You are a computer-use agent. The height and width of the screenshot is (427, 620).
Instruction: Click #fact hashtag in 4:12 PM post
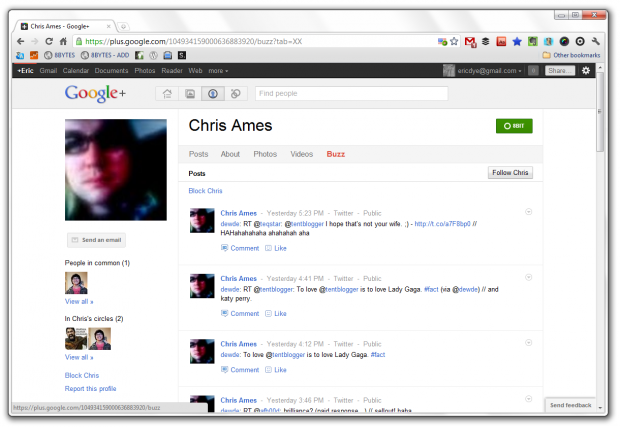[378, 355]
